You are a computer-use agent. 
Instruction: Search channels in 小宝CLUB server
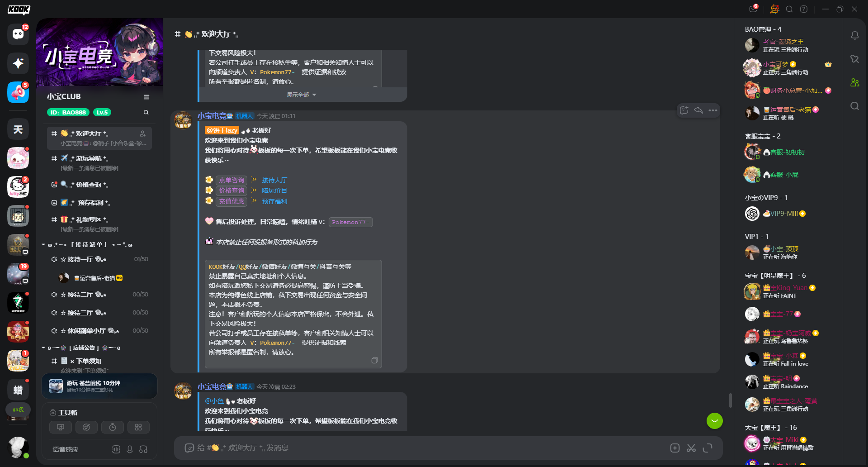pos(146,112)
